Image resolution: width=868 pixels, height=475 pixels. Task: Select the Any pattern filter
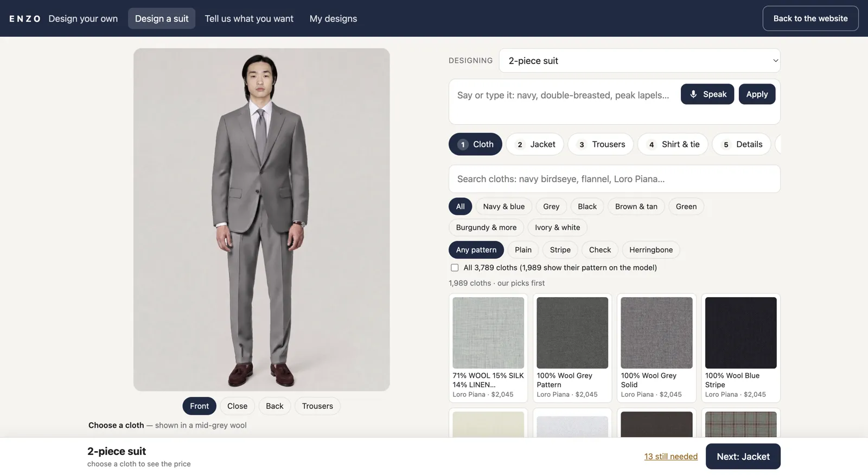click(x=476, y=250)
